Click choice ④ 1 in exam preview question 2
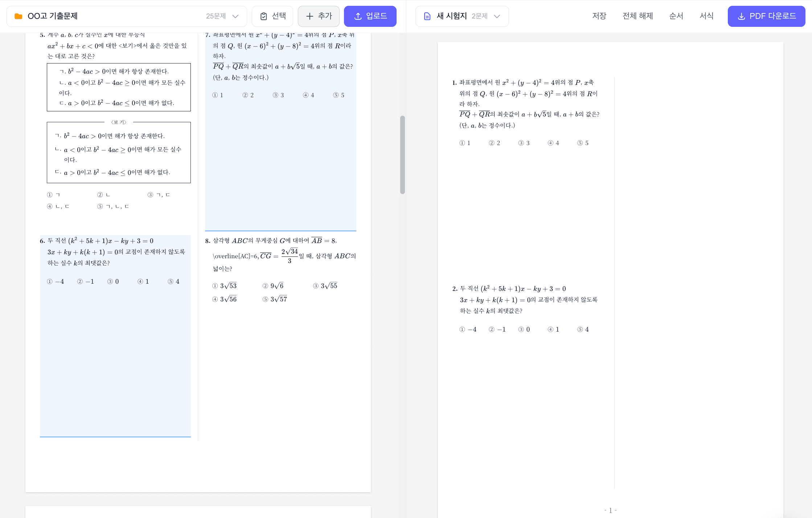Image resolution: width=812 pixels, height=518 pixels. tap(554, 329)
